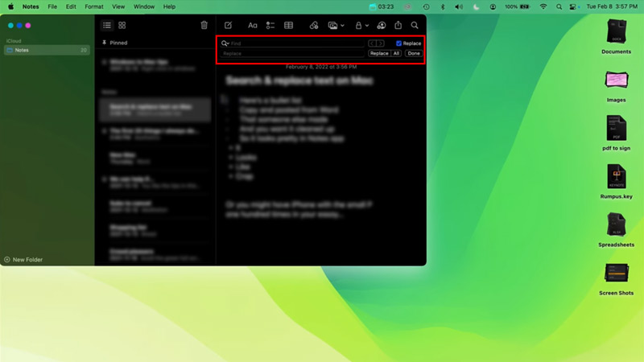This screenshot has width=644, height=362.
Task: Select the highlighted note in notes list
Action: tap(155, 109)
